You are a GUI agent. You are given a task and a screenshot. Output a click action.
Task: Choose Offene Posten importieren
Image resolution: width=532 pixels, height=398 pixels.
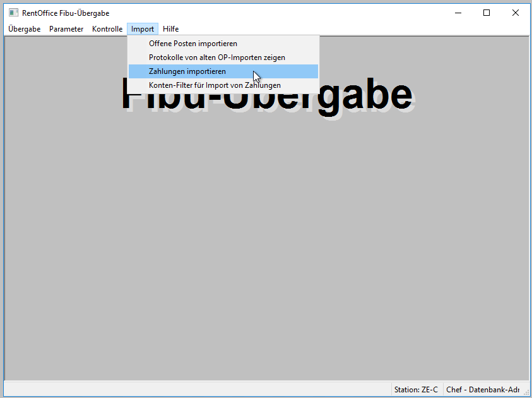(x=223, y=44)
